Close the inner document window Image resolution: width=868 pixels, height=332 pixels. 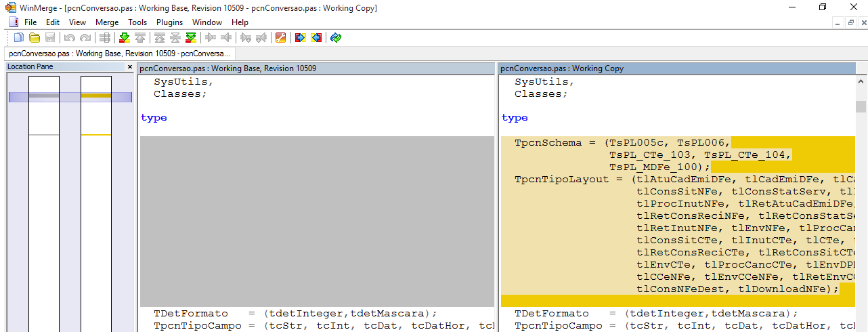pyautogui.click(x=863, y=22)
